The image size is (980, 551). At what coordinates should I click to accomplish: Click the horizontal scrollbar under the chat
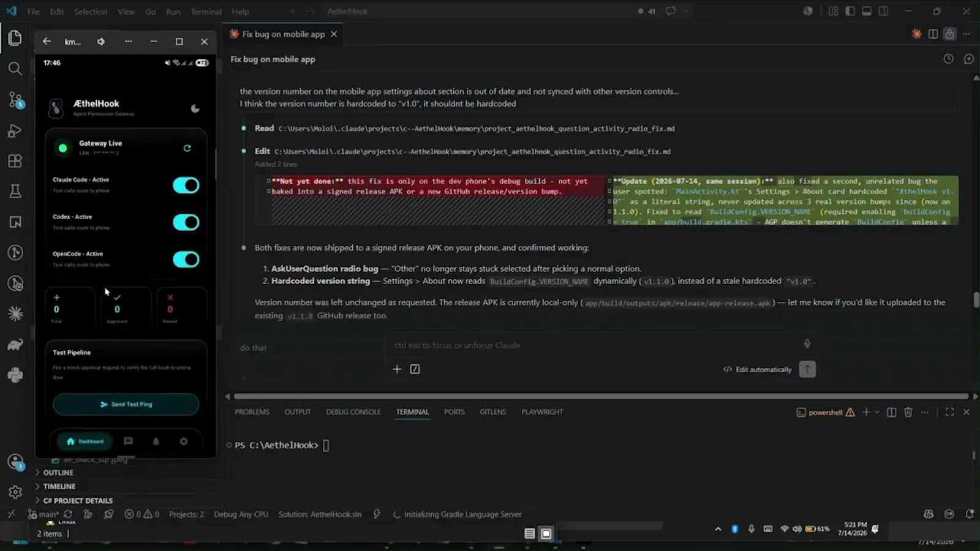coord(601,396)
